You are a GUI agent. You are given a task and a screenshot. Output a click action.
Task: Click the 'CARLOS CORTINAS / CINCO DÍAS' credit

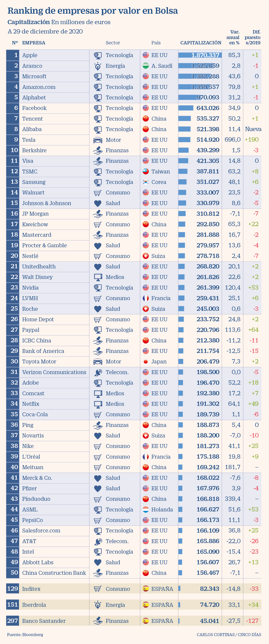click(229, 634)
